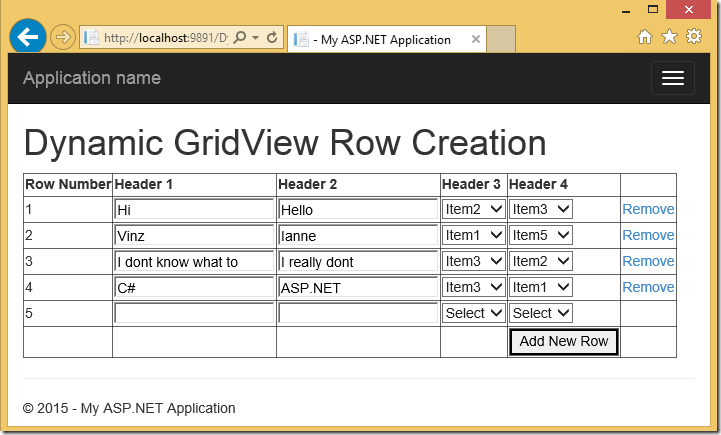Screen dimensions: 721x435
Task: Click row number 5 cell
Action: click(x=68, y=314)
